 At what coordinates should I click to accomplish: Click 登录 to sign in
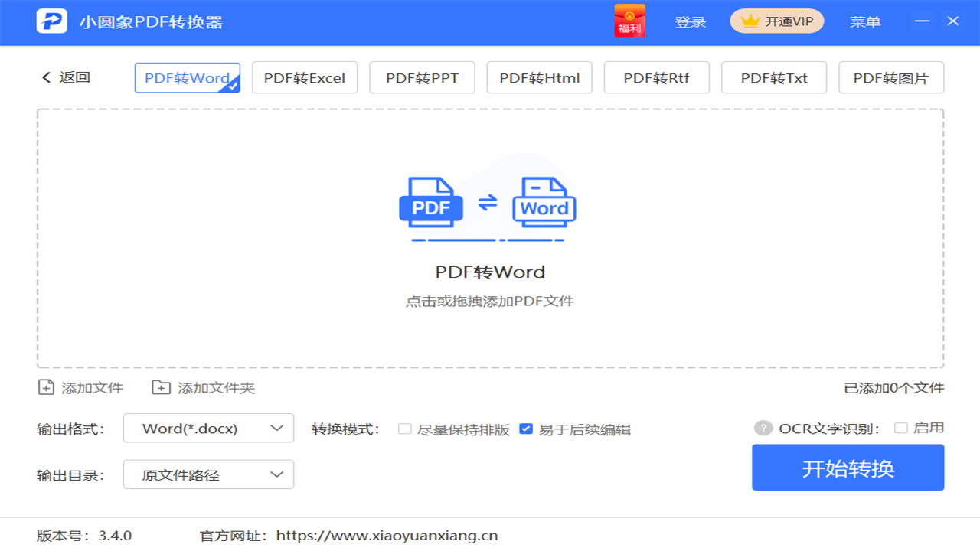tap(691, 22)
